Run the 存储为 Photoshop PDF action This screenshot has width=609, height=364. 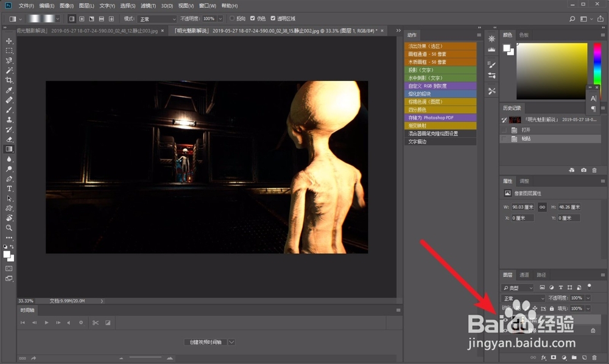pyautogui.click(x=440, y=117)
